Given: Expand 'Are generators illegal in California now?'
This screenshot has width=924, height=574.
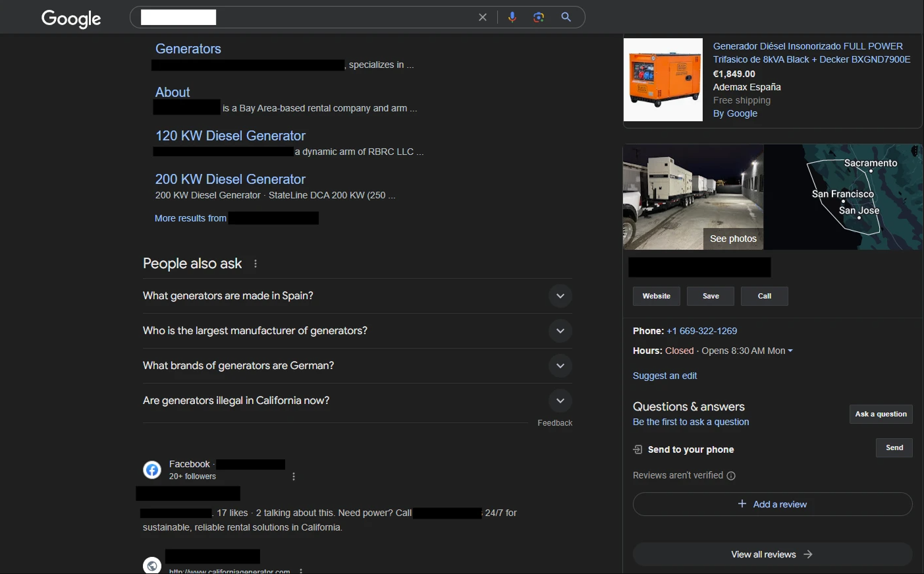Looking at the screenshot, I should [560, 401].
